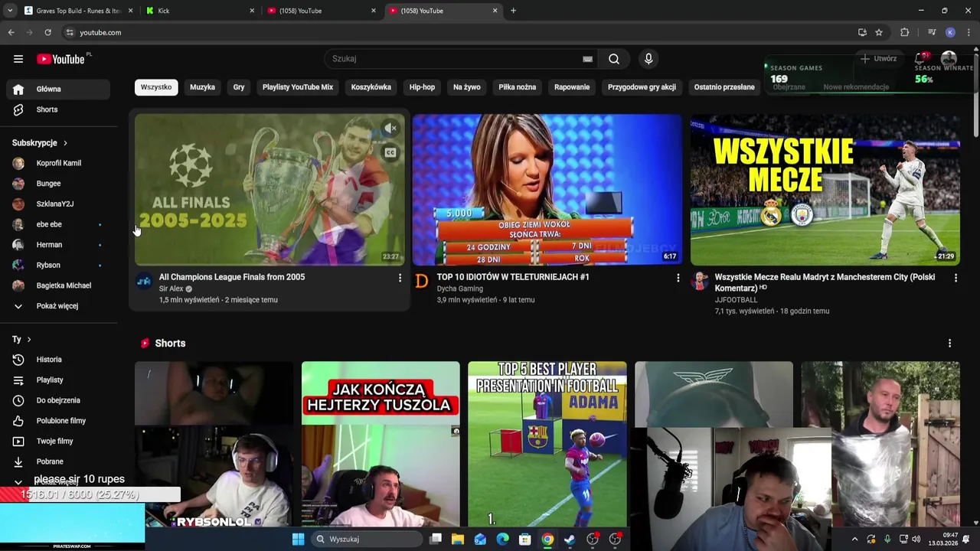Select the Ostatnio przesłane chip
The width and height of the screenshot is (980, 551).
click(724, 87)
